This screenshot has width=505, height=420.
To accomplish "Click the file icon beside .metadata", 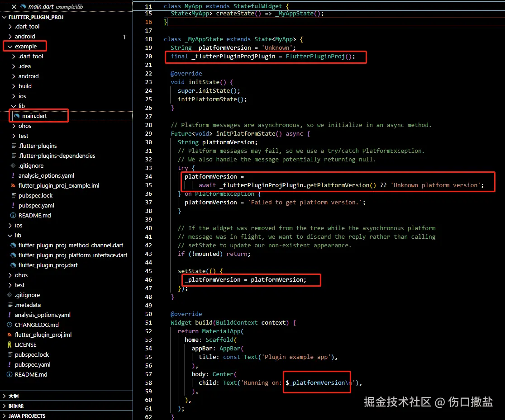I will coord(10,305).
